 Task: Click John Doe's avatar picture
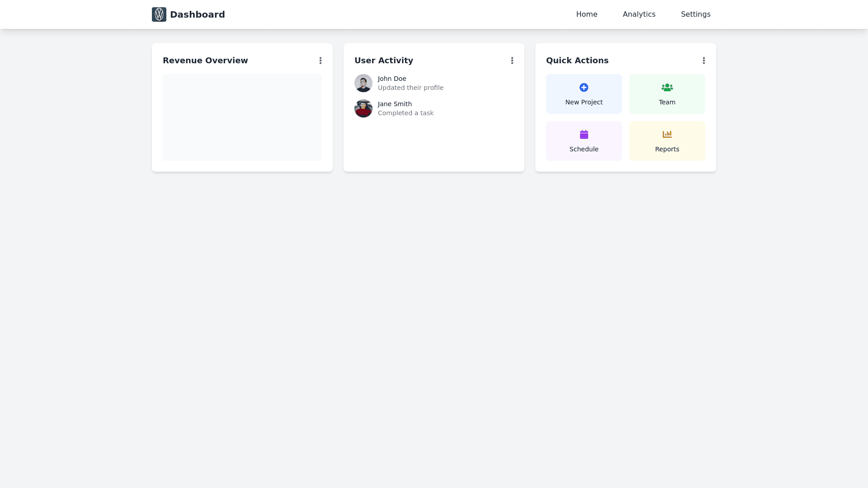(363, 83)
